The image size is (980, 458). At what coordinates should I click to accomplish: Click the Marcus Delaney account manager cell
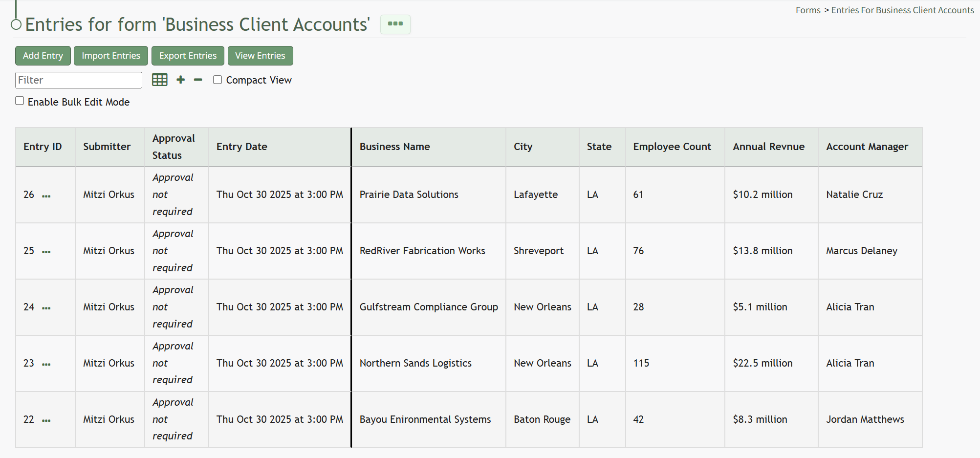click(870, 251)
